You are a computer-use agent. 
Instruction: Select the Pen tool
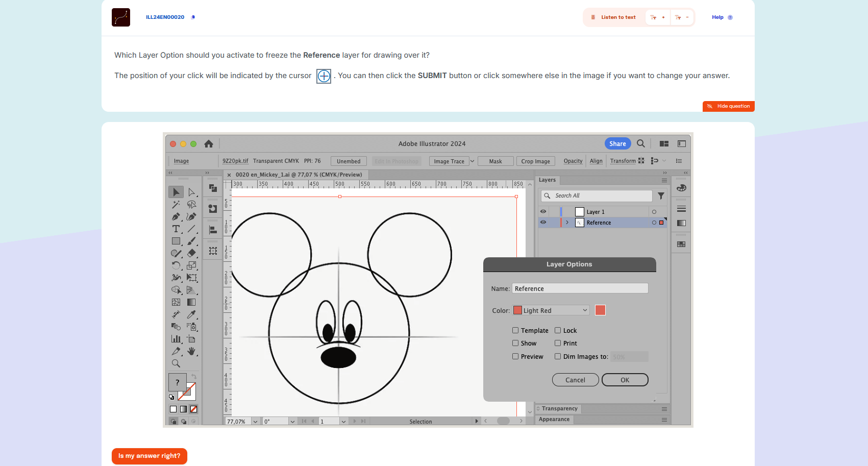[x=176, y=216]
